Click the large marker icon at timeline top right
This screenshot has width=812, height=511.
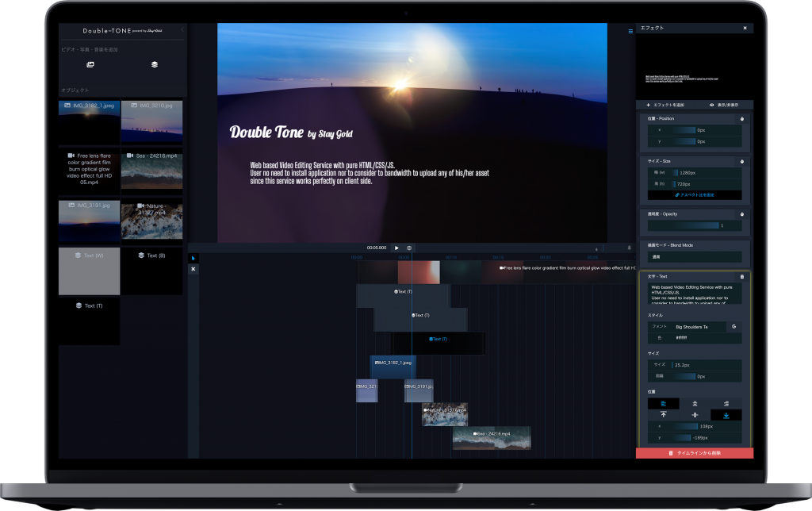(629, 248)
